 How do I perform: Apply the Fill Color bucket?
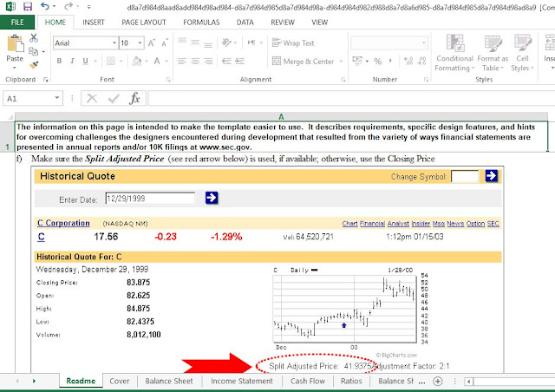(137, 61)
